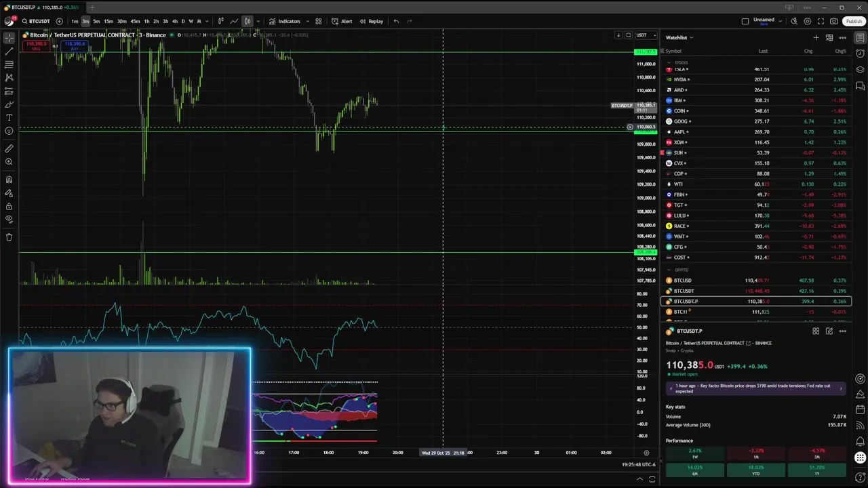The image size is (868, 488).
Task: Open the Fibonacci tools in left toolbar
Action: click(9, 64)
